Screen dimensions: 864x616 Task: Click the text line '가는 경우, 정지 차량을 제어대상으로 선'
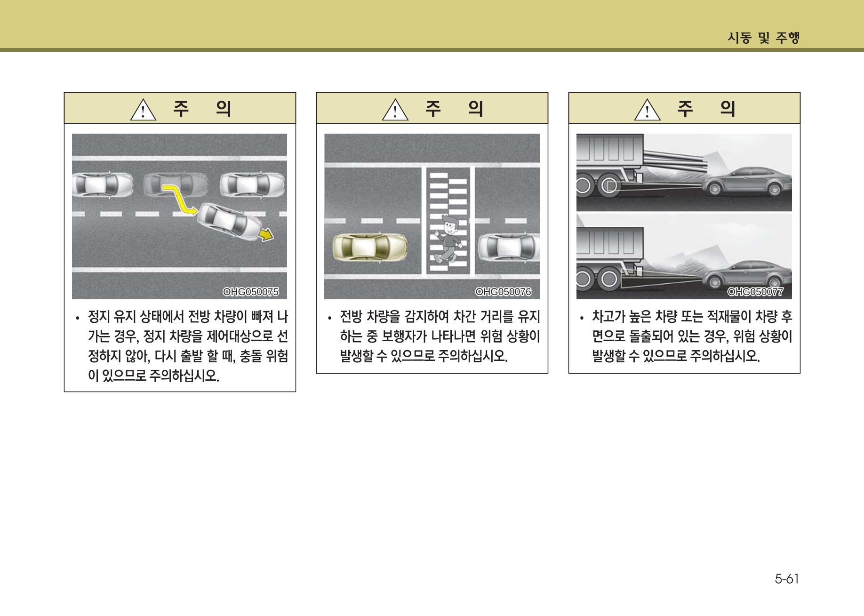coord(188,336)
